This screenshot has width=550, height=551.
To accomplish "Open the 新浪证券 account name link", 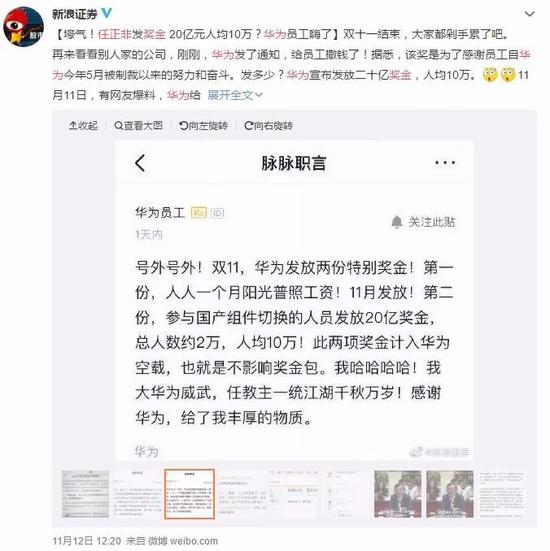I will (75, 14).
